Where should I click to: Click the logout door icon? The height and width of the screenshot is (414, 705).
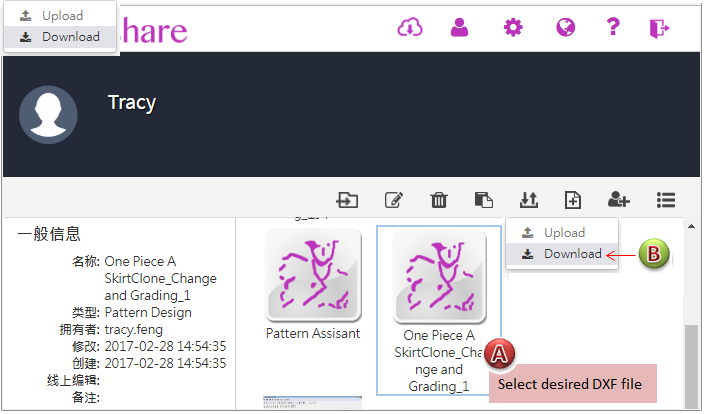(x=658, y=27)
